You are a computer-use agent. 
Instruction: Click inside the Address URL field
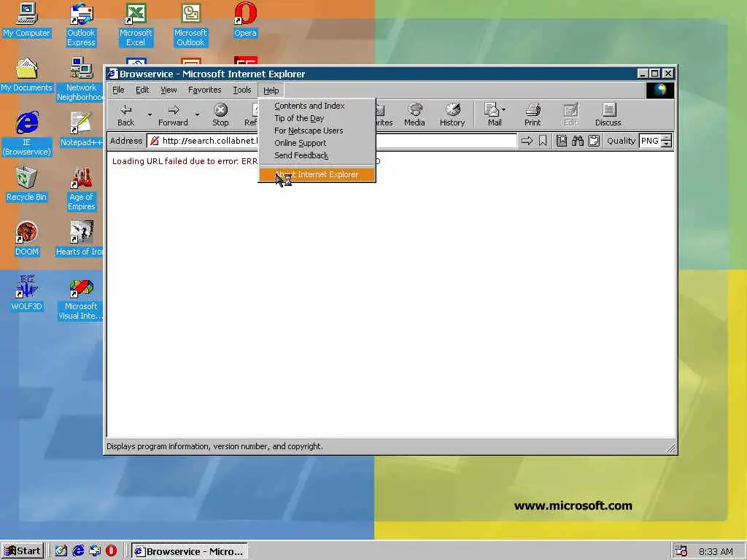click(332, 141)
